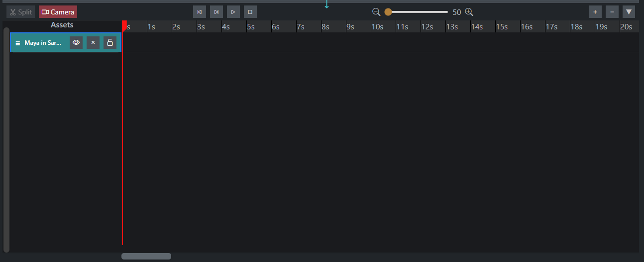Activate the Camera button

click(x=58, y=12)
